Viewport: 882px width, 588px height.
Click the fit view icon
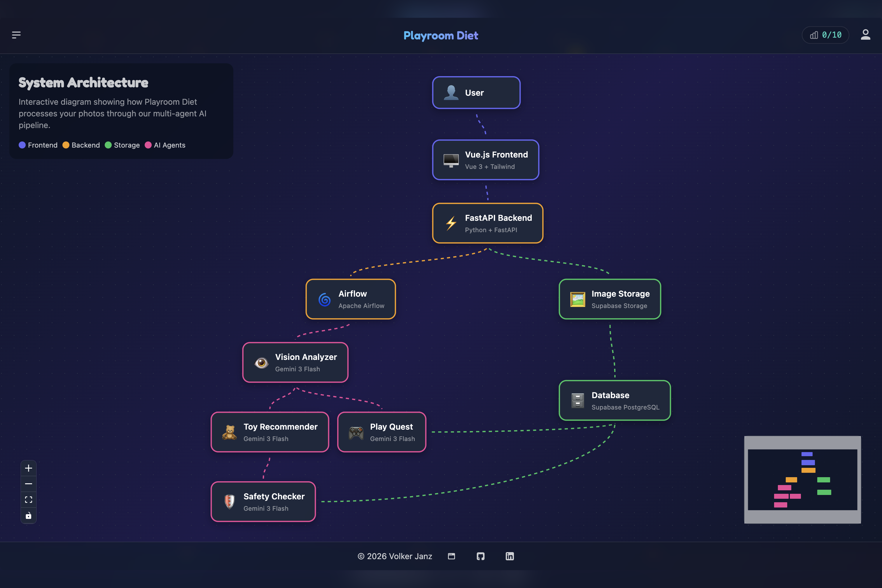pos(29,500)
